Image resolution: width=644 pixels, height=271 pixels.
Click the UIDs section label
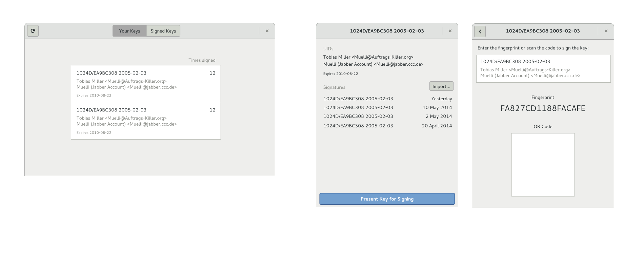tap(328, 49)
